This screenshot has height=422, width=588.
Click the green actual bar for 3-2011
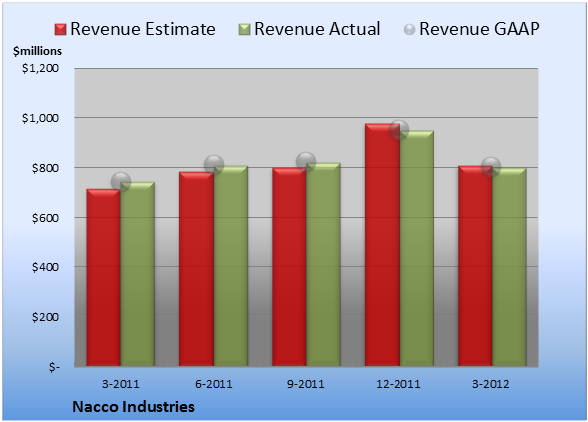(138, 274)
